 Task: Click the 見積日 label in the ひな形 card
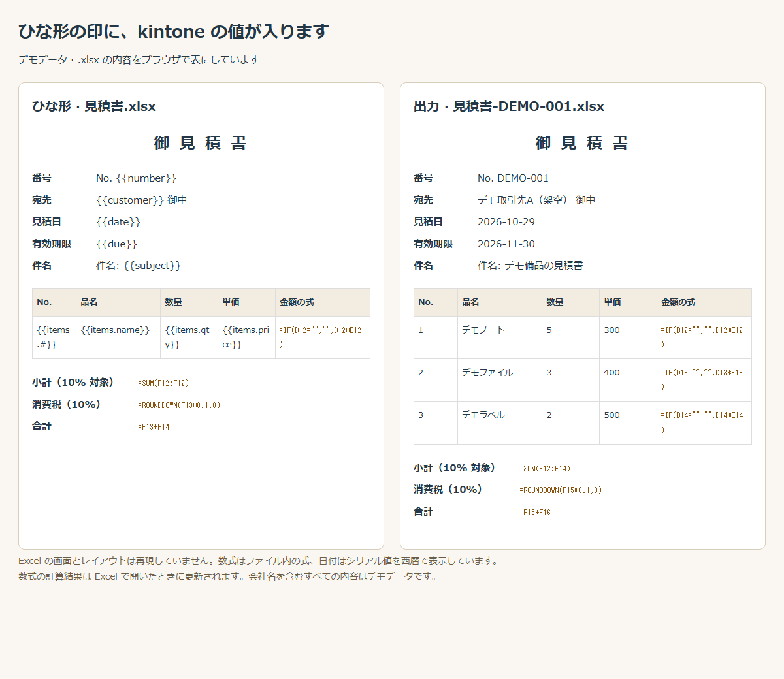click(46, 222)
